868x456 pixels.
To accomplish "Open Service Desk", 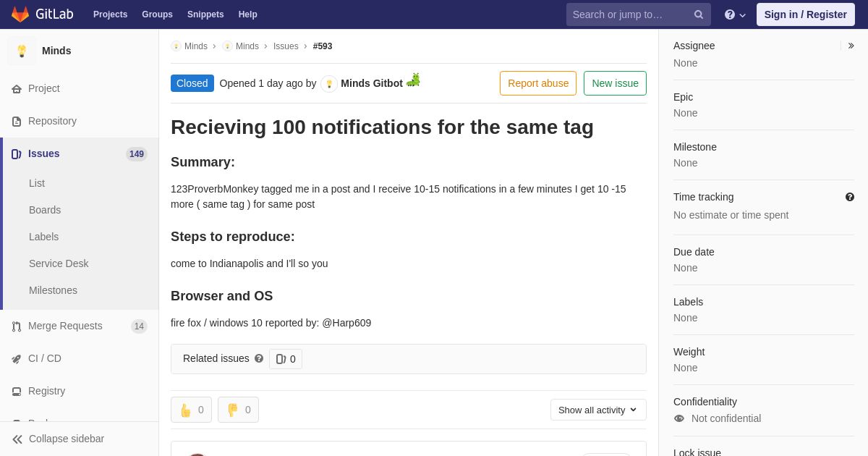I will tap(59, 263).
